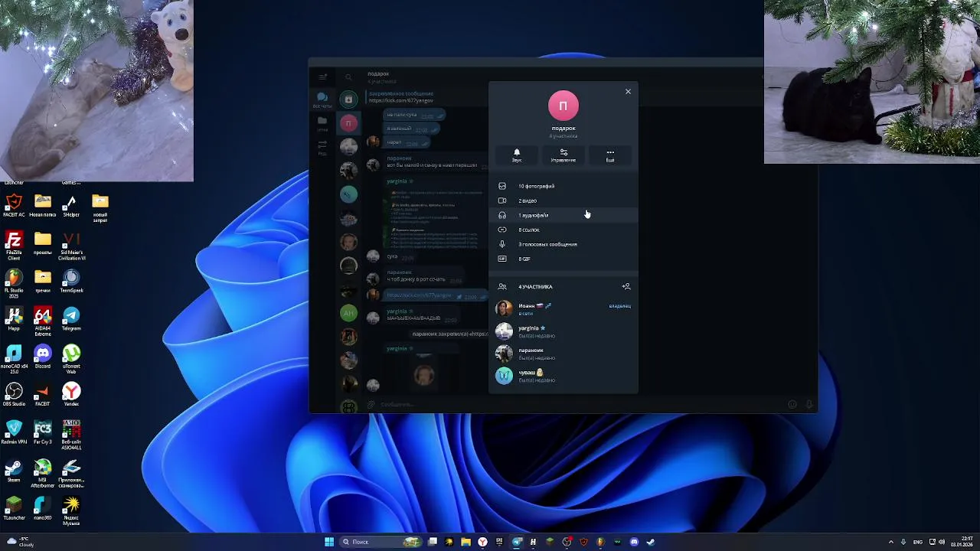Click the pinned message kick.com link
The image size is (980, 551).
pyautogui.click(x=401, y=100)
